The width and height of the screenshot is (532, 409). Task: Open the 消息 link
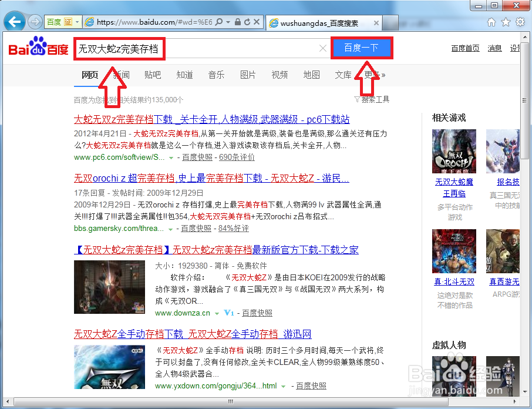[x=494, y=48]
